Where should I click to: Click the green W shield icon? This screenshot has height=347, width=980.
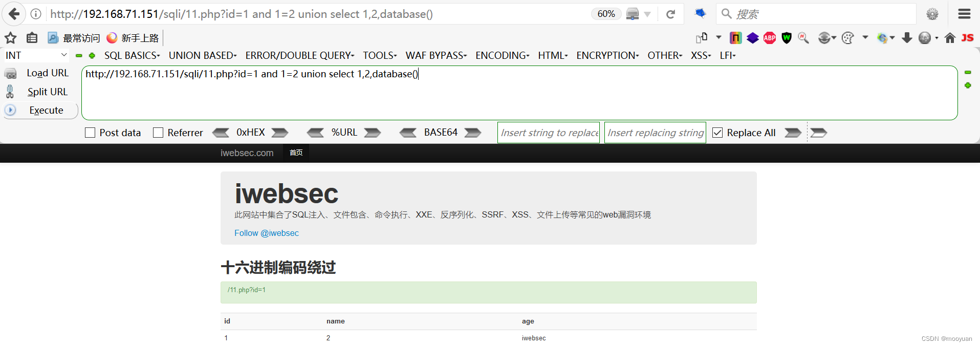click(x=787, y=38)
